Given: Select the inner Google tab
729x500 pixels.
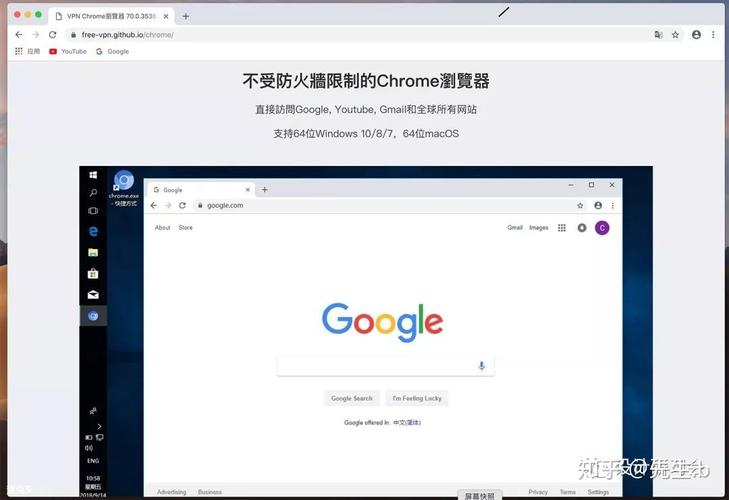Looking at the screenshot, I should [200, 190].
